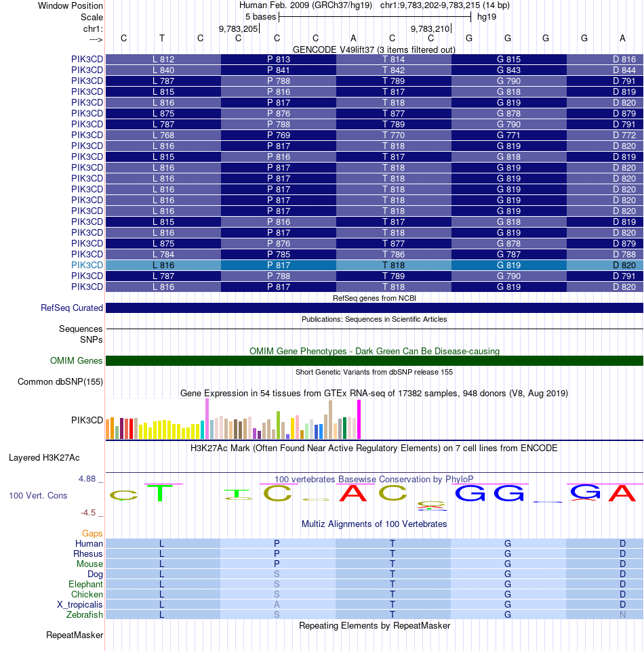Click codon cell P 785
The image size is (644, 651).
tap(279, 254)
